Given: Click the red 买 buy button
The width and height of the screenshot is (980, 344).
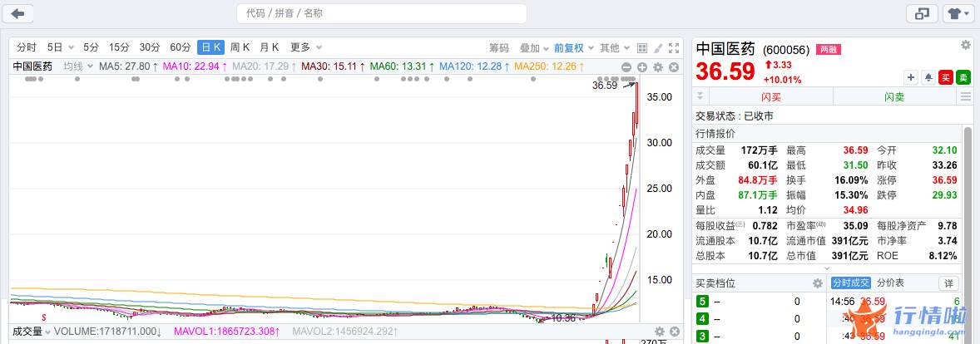Looking at the screenshot, I should [x=946, y=77].
